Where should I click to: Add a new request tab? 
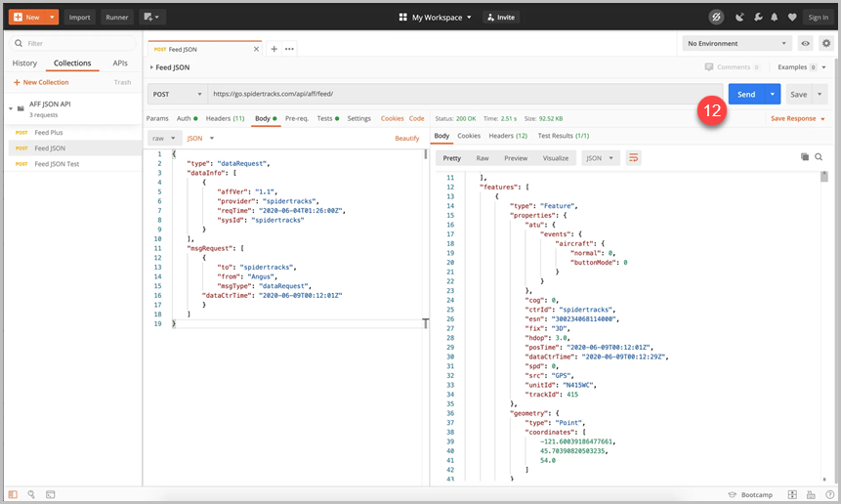[x=274, y=49]
